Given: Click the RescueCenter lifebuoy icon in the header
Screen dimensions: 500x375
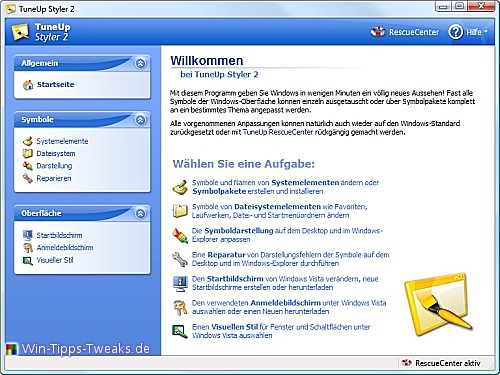Looking at the screenshot, I should click(x=378, y=32).
